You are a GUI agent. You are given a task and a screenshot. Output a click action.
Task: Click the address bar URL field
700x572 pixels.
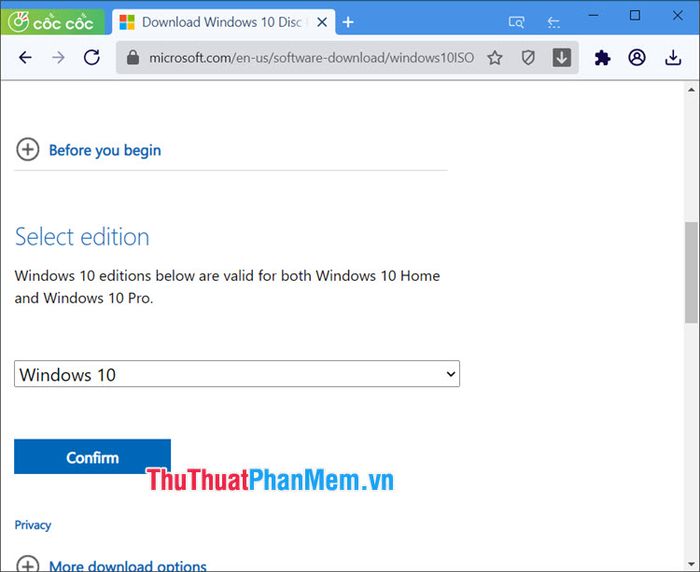click(x=311, y=58)
